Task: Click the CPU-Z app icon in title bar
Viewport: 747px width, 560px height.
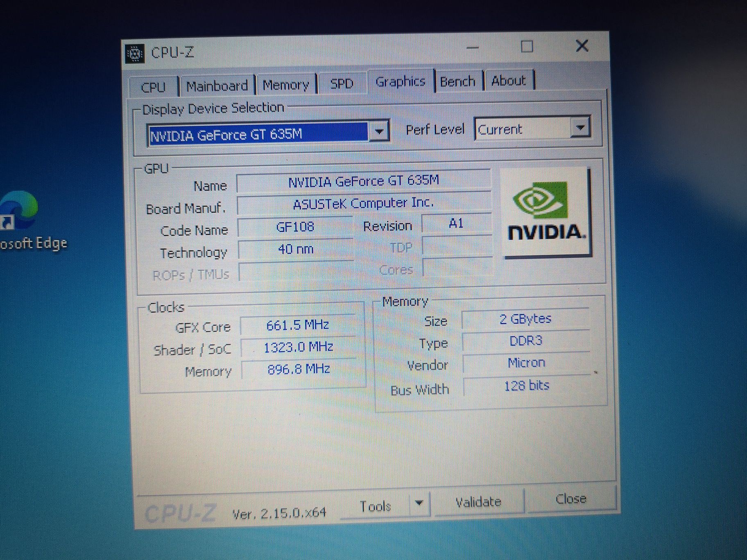Action: click(x=135, y=54)
